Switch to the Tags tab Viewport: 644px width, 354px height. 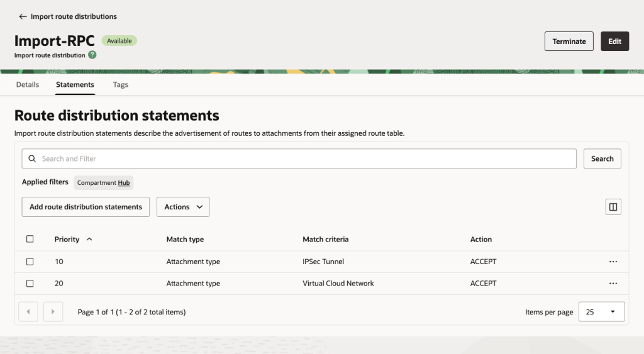pos(121,85)
